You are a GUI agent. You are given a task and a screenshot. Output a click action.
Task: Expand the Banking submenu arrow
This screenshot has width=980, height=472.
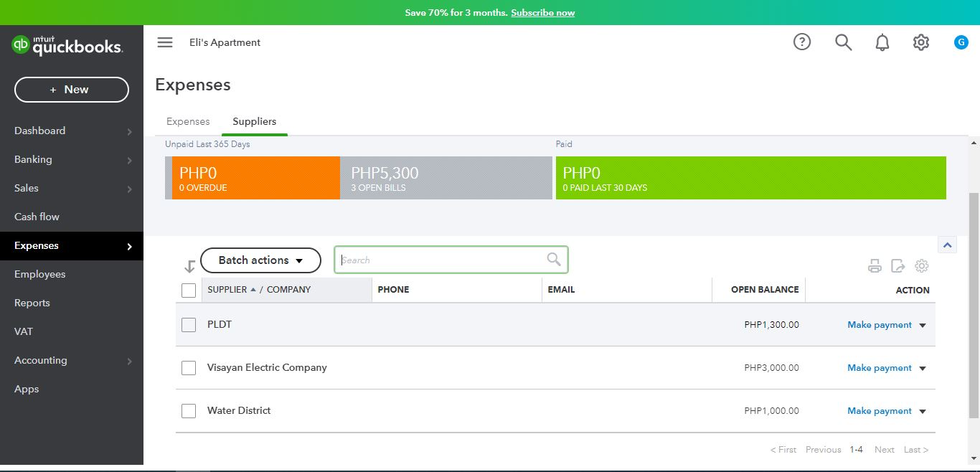click(130, 160)
